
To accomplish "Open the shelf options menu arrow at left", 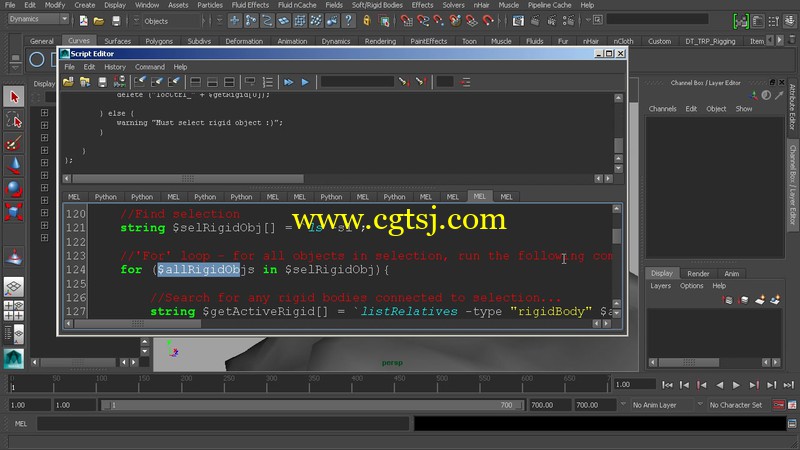I will 15,67.
